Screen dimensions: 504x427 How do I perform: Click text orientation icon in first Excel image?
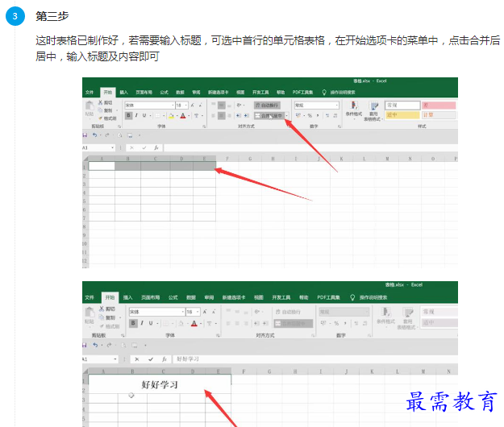pos(240,106)
